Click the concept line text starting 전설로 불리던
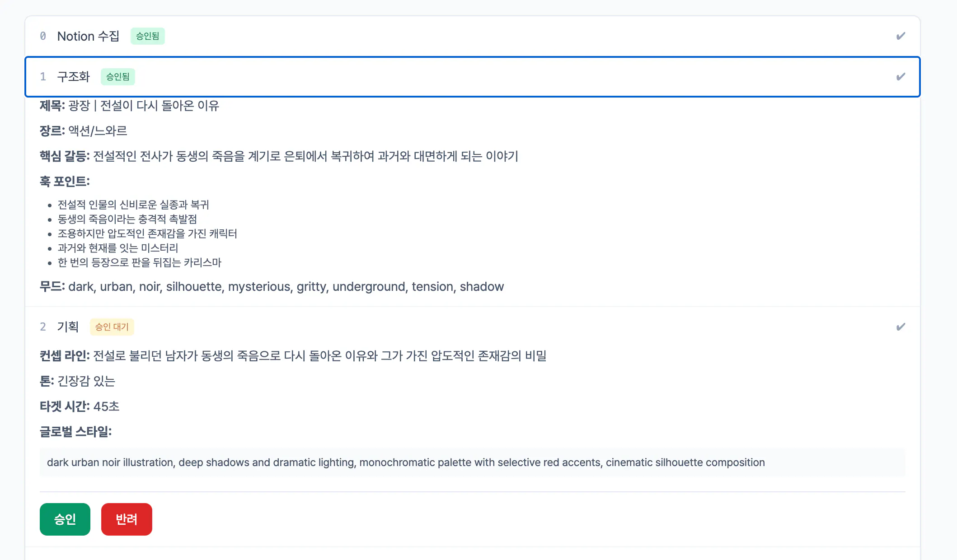Image resolution: width=957 pixels, height=560 pixels. point(320,356)
